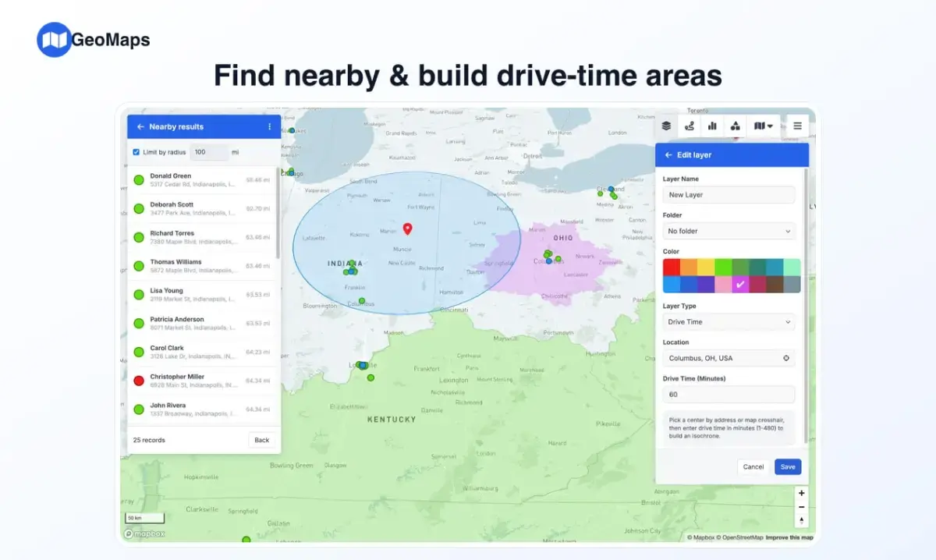This screenshot has width=936, height=560.
Task: Open the shapes tool in toolbar
Action: [x=735, y=126]
